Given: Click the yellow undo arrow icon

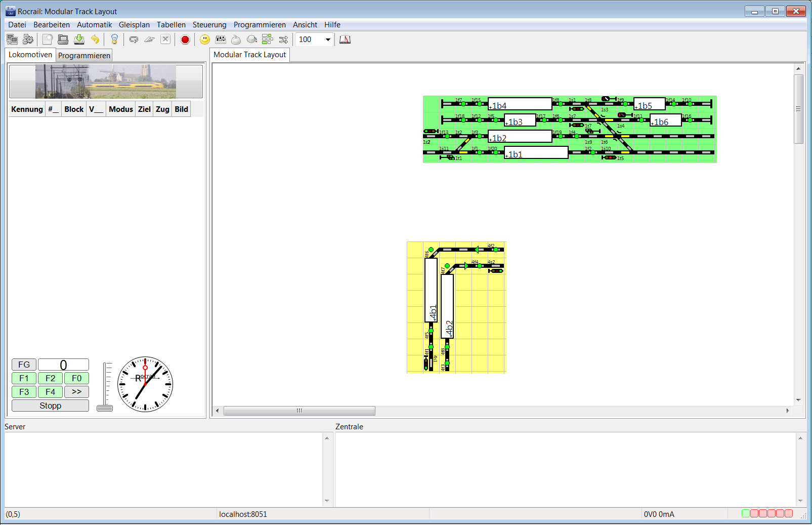Looking at the screenshot, I should pyautogui.click(x=95, y=39).
